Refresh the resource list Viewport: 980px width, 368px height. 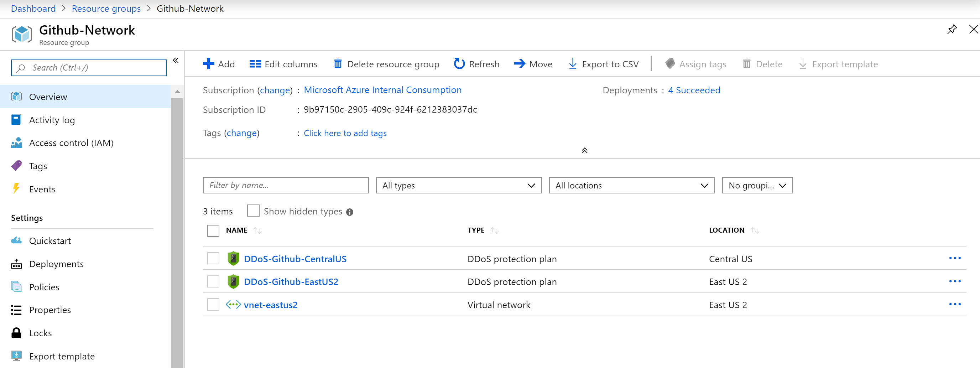click(x=476, y=64)
